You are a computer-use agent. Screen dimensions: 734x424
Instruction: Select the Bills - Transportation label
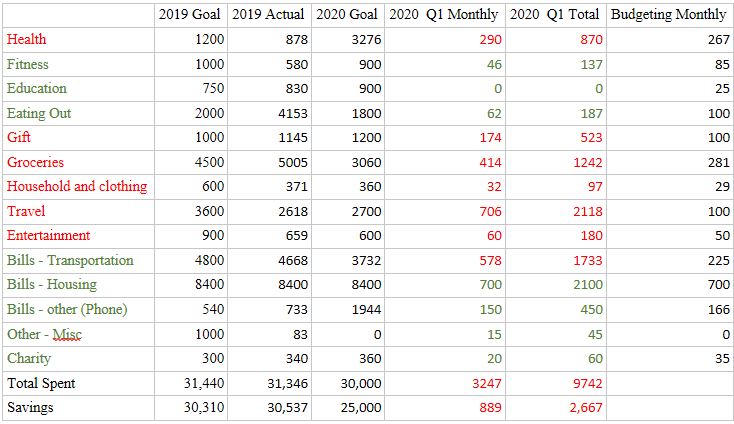coord(70,260)
